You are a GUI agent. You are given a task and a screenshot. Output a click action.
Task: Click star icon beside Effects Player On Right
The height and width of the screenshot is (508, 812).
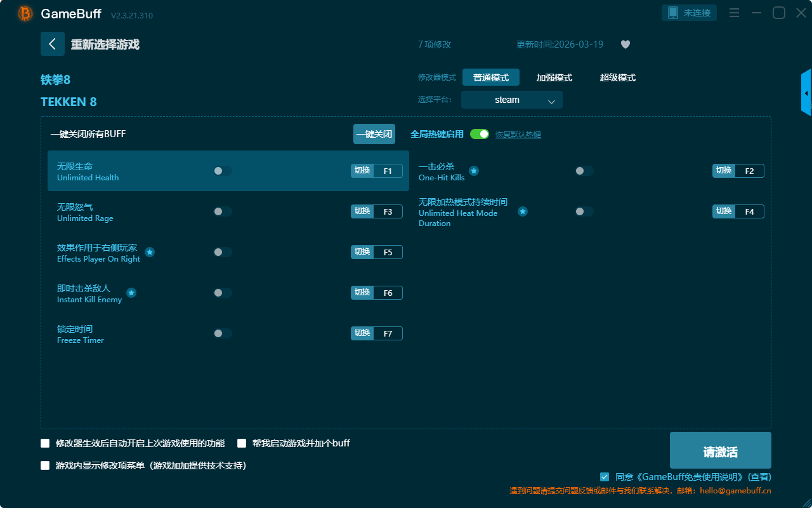(150, 252)
